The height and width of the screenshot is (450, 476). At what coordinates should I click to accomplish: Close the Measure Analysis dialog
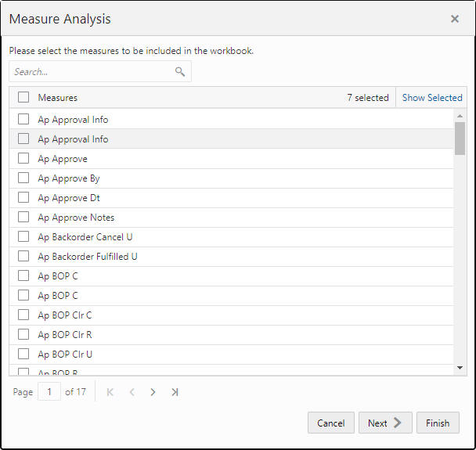pyautogui.click(x=455, y=19)
